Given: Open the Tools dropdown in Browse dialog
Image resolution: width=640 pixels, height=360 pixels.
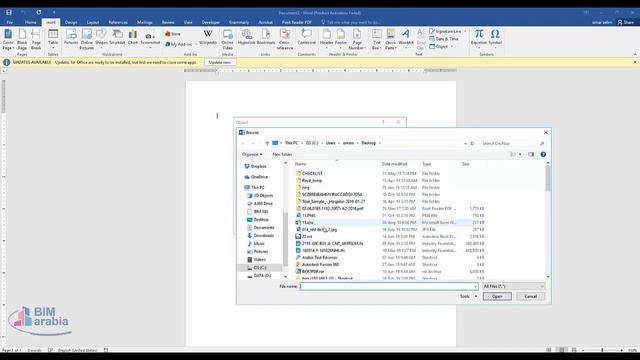Looking at the screenshot, I should click(x=468, y=296).
